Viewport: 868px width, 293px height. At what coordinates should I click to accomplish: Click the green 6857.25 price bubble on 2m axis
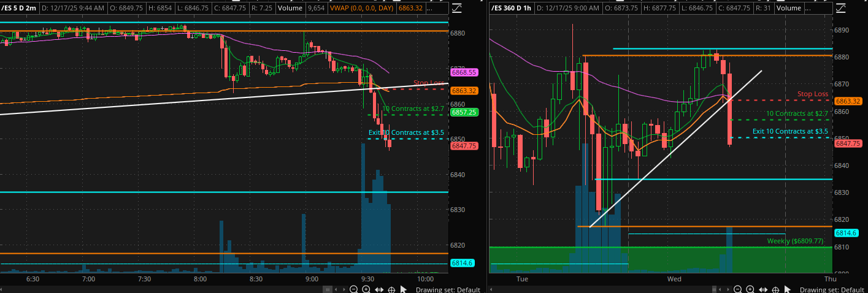[464, 113]
